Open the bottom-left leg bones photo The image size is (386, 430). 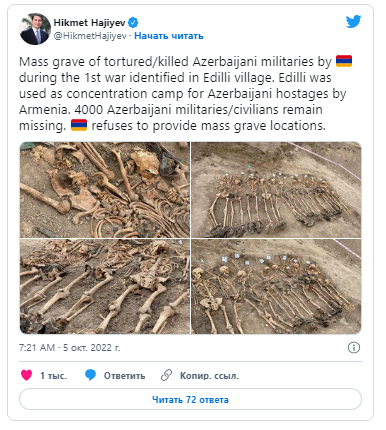(105, 286)
